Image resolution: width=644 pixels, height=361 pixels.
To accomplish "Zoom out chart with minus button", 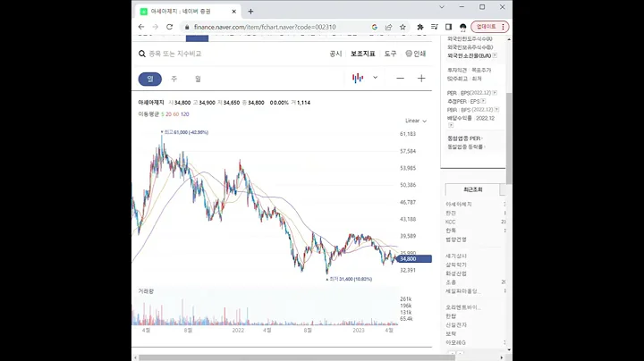I will point(400,79).
